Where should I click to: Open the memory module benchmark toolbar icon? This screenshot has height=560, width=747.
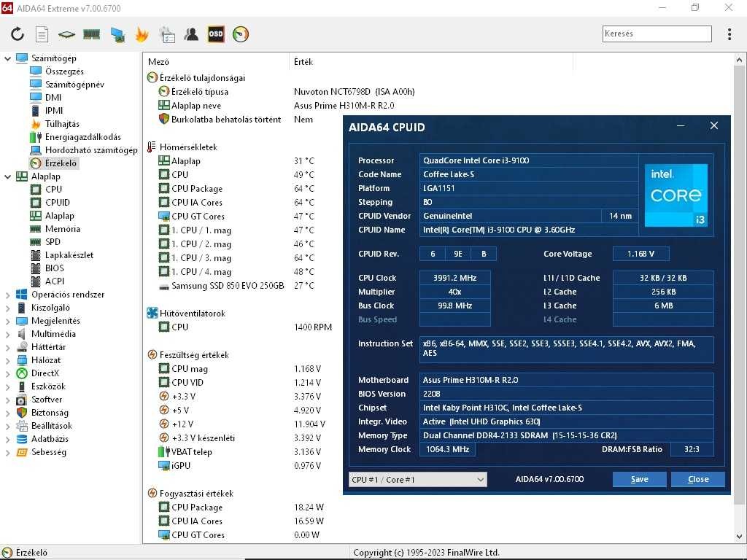pyautogui.click(x=91, y=34)
